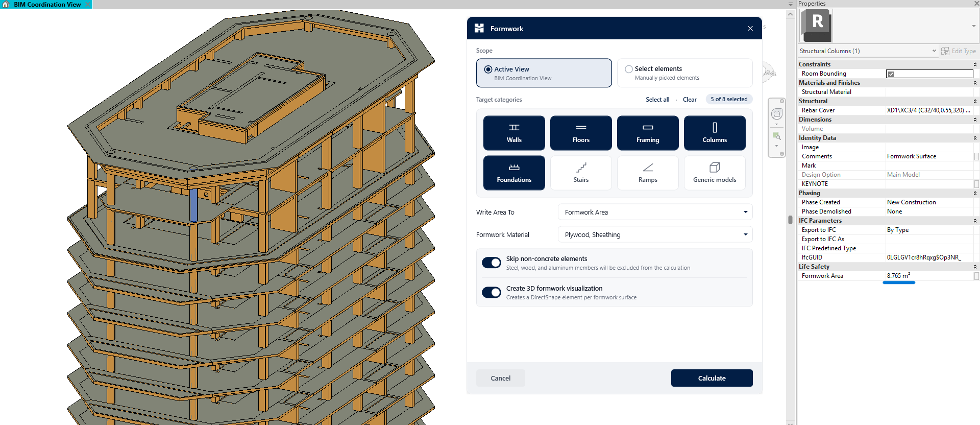Screen dimensions: 980x425
Task: Collapse the Phasing section
Action: coord(975,194)
